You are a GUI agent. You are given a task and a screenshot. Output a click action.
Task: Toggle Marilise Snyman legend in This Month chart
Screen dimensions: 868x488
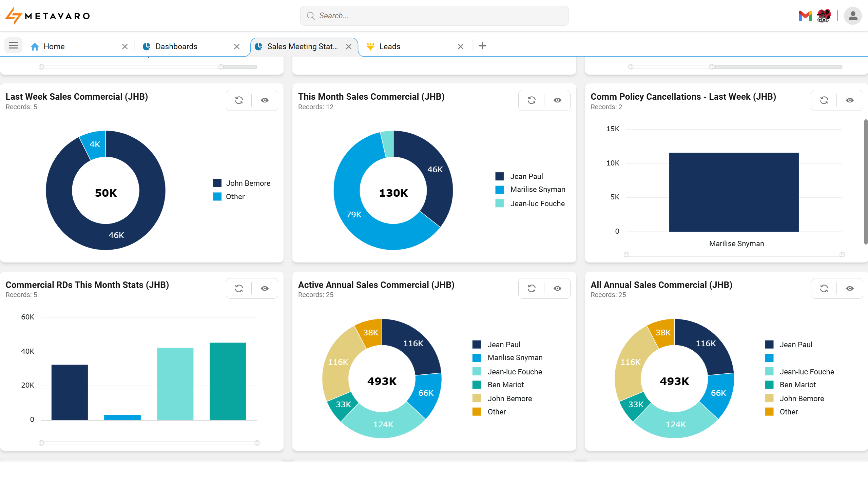click(x=537, y=190)
